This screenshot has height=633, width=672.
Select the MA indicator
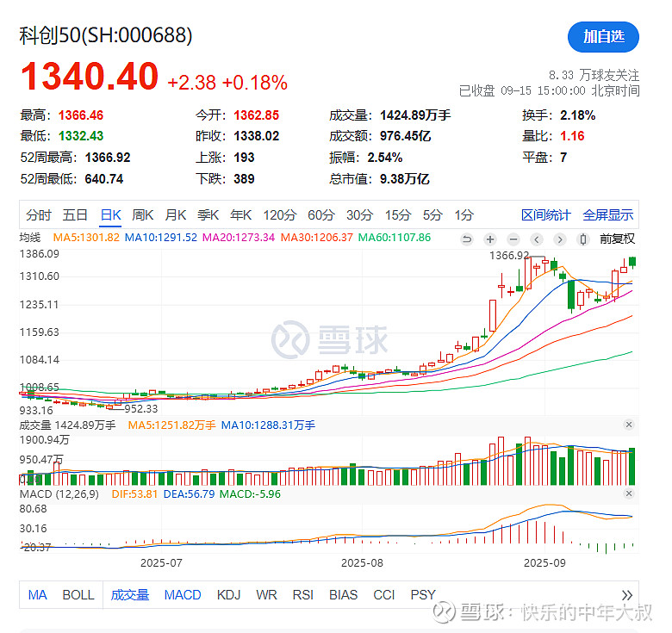[x=37, y=595]
